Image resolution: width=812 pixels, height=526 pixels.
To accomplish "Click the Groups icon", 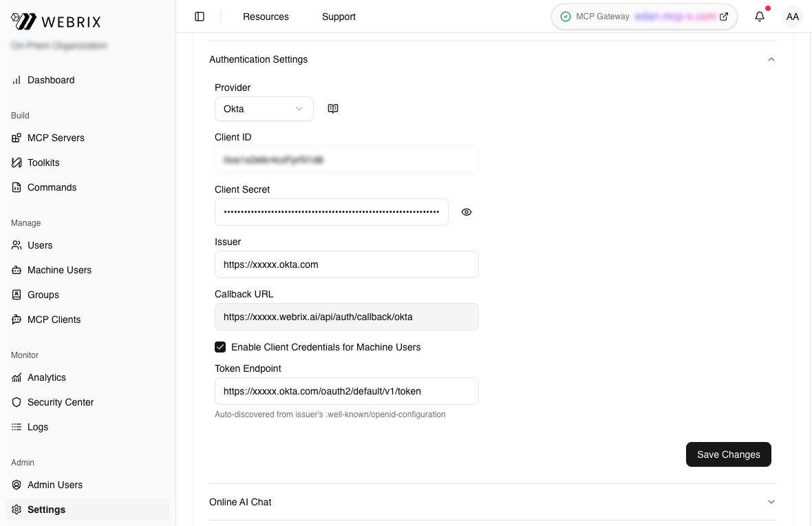I will point(17,295).
